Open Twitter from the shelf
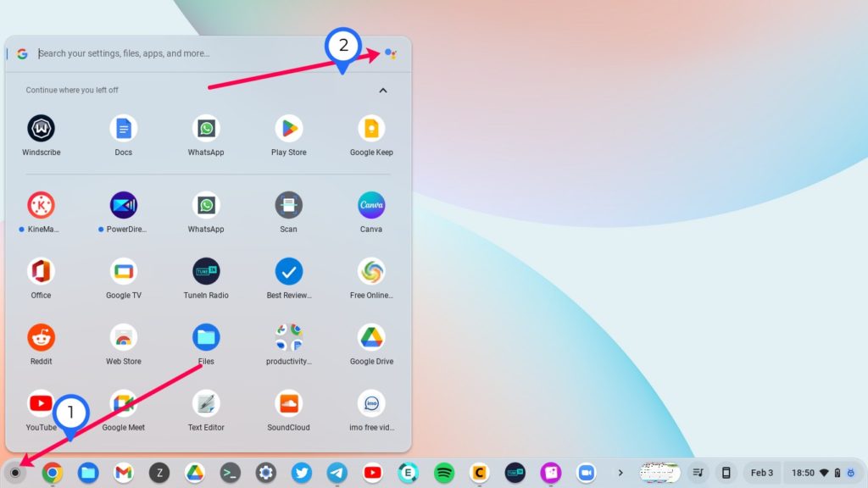This screenshot has height=488, width=868. tap(301, 473)
